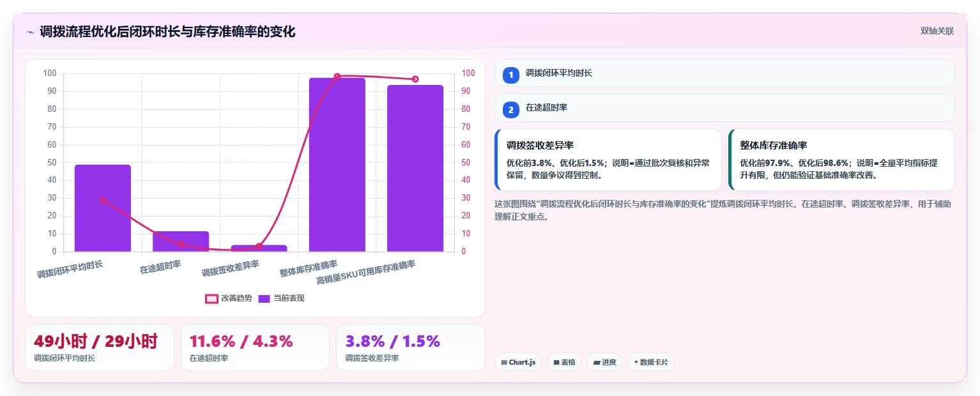Open the 在途超时率 list item
This screenshot has width=980, height=396.
point(724,108)
